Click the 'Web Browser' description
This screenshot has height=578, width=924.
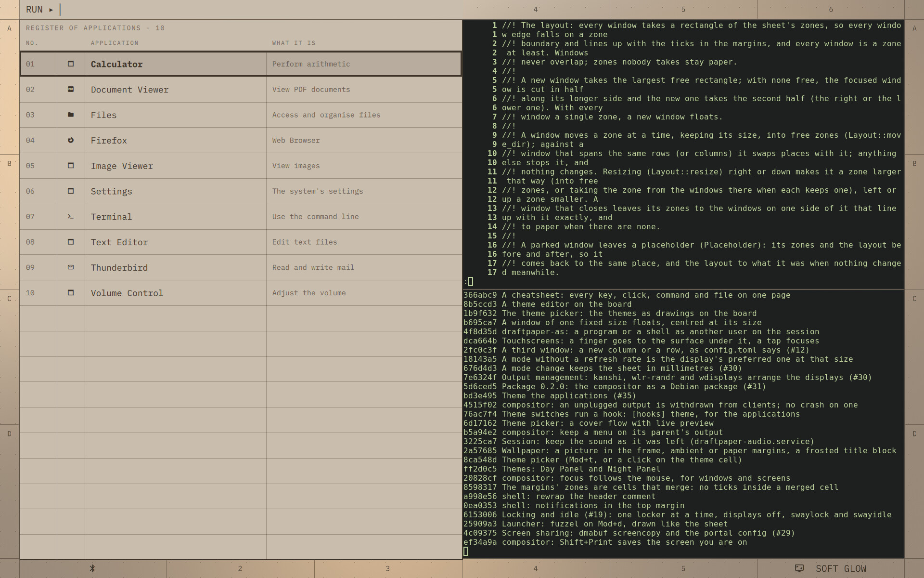pos(296,140)
